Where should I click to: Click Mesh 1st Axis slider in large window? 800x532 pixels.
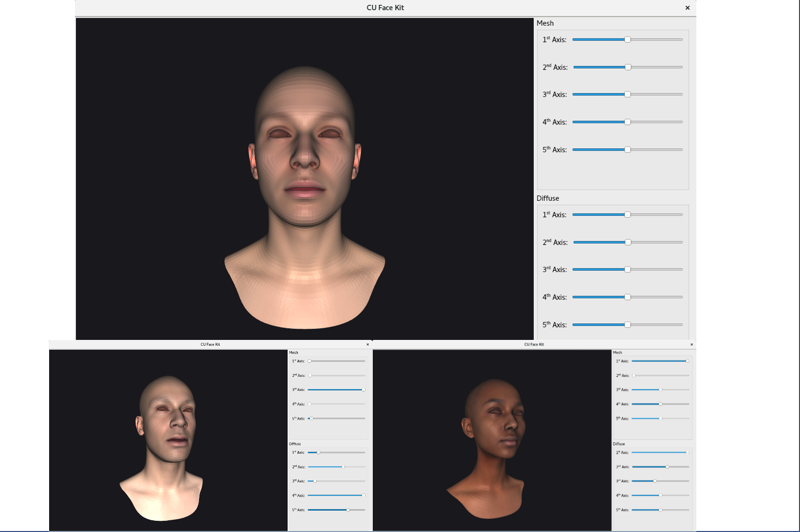[627, 39]
